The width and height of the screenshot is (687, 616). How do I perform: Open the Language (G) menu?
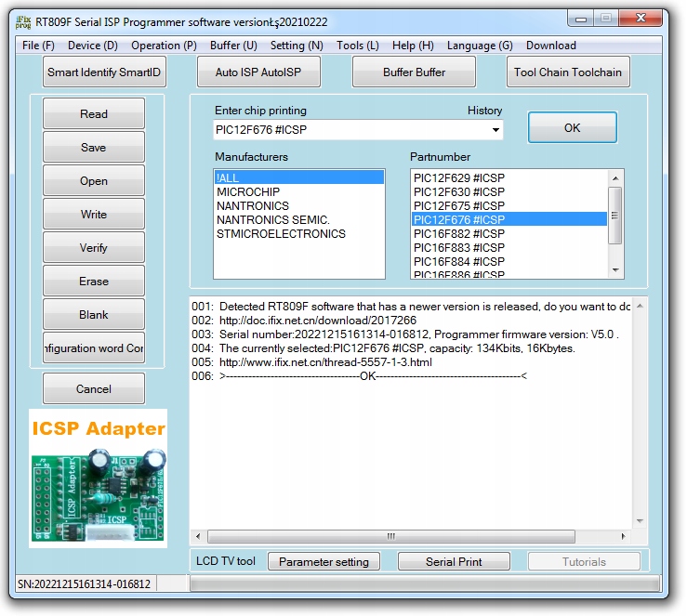click(x=480, y=46)
